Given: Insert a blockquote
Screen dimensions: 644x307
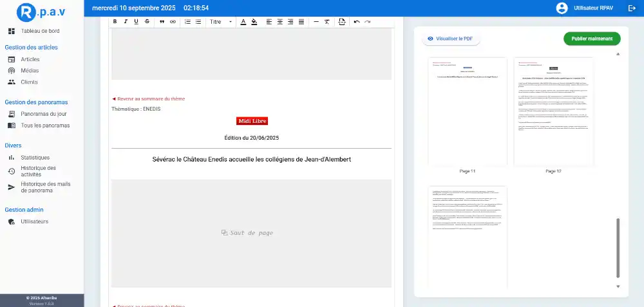Looking at the screenshot, I should tap(162, 22).
